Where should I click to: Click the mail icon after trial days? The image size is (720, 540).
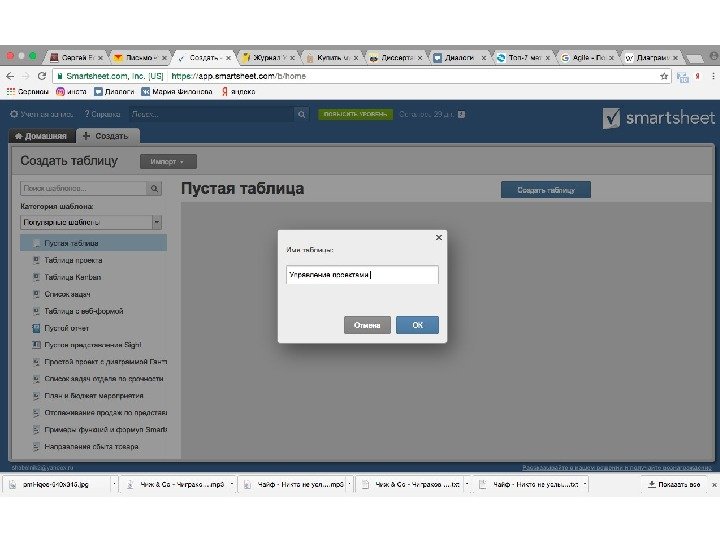point(461,114)
